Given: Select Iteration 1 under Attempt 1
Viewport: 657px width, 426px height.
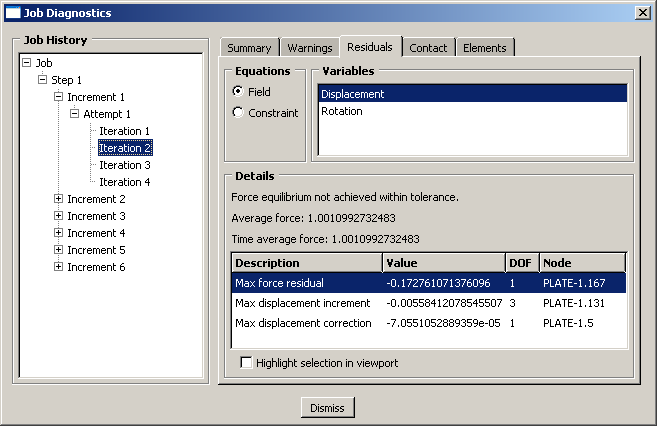Looking at the screenshot, I should point(125,131).
